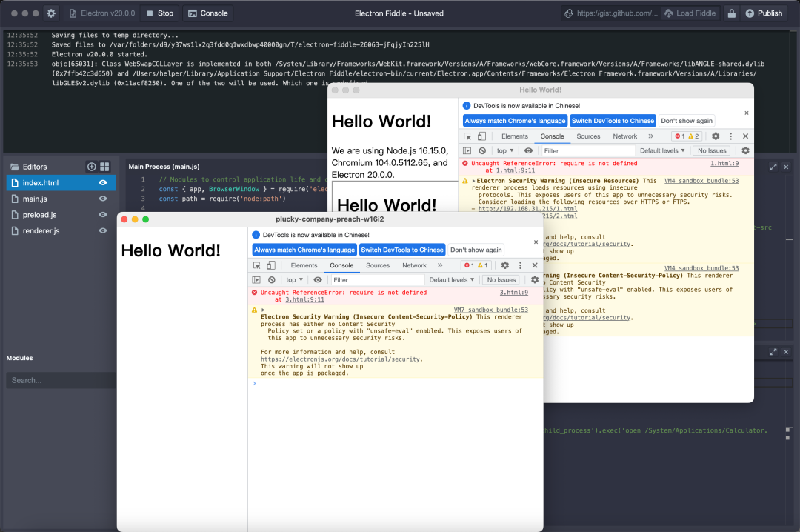The image size is (800, 532).
Task: Toggle visibility of renderer.js editor
Action: [103, 230]
